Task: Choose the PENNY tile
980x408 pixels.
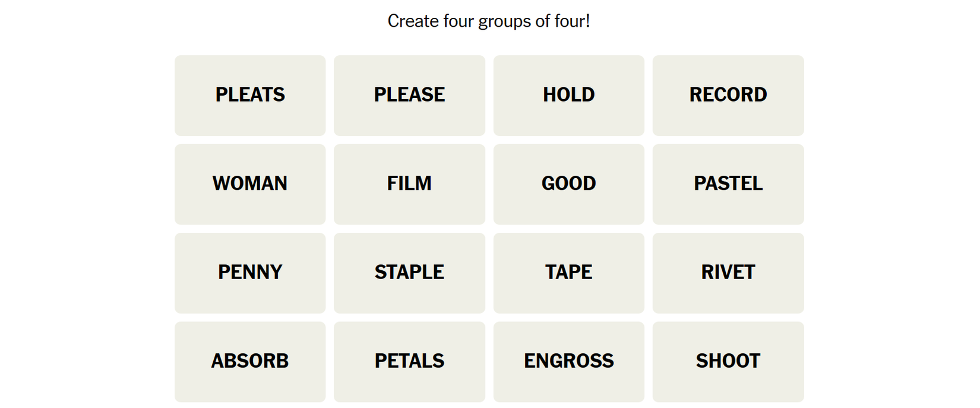Action: pyautogui.click(x=250, y=273)
